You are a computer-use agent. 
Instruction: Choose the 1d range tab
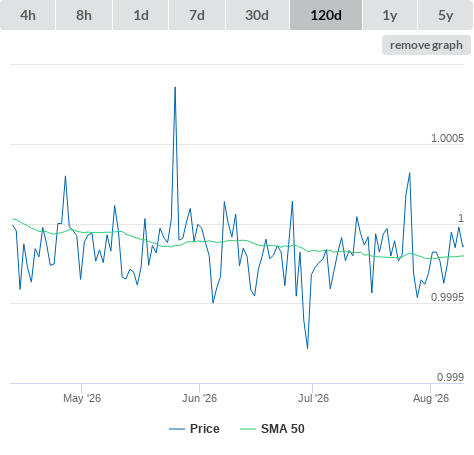point(141,15)
